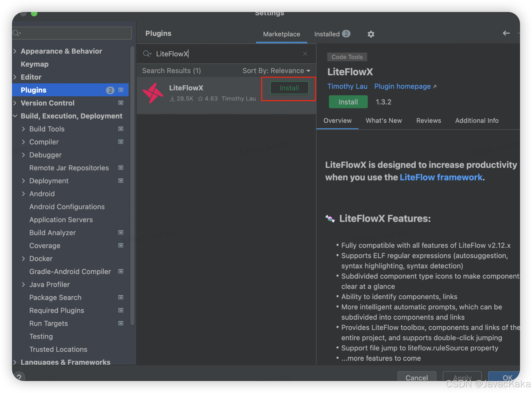Switch to the Installed tab
This screenshot has width=532, height=393.
332,34
